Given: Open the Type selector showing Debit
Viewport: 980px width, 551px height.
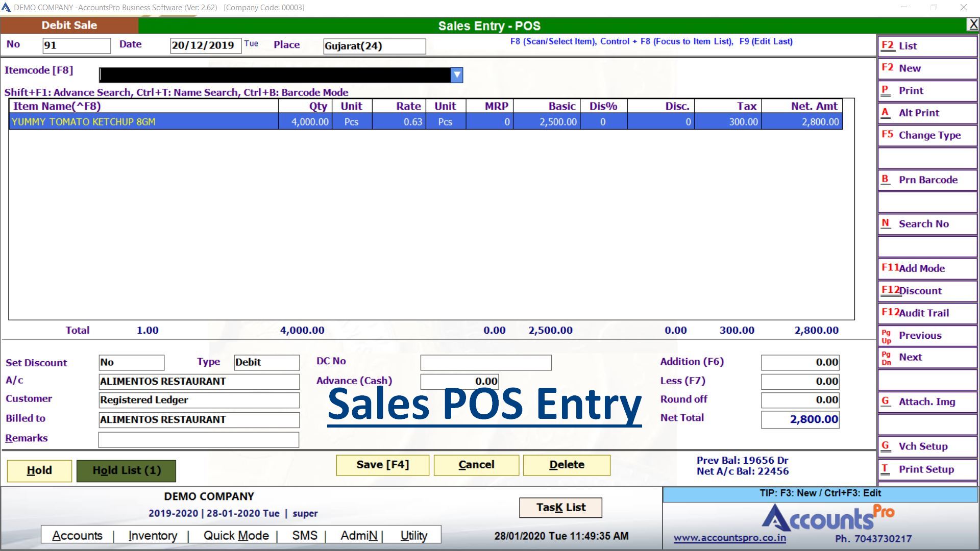Looking at the screenshot, I should coord(265,362).
